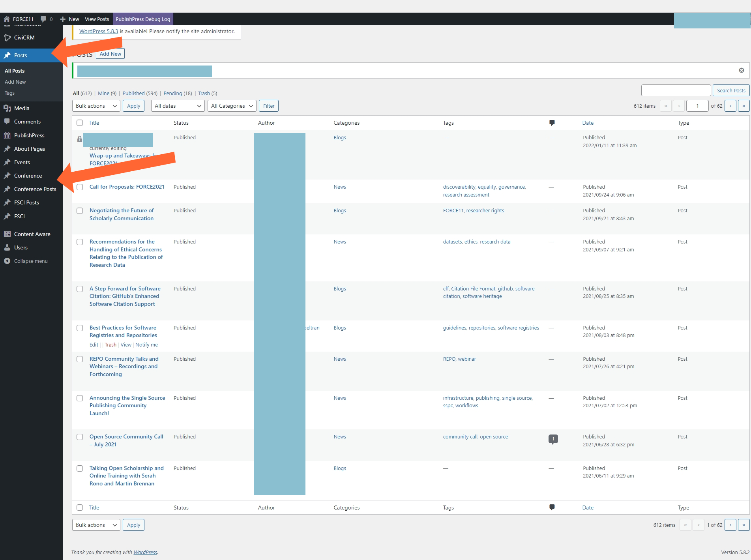The height and width of the screenshot is (560, 751).
Task: Open FSCI Posts pin icon
Action: (x=7, y=202)
